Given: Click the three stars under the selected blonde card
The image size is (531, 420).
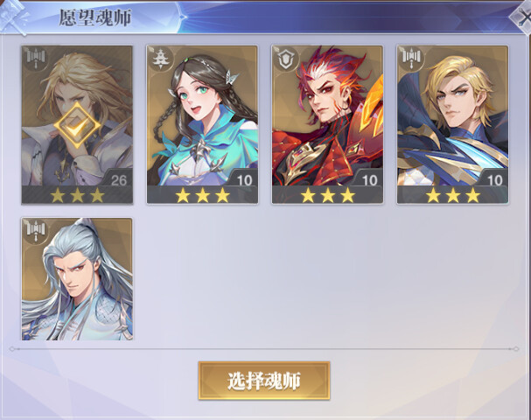Looking at the screenshot, I should pyautogui.click(x=77, y=195).
